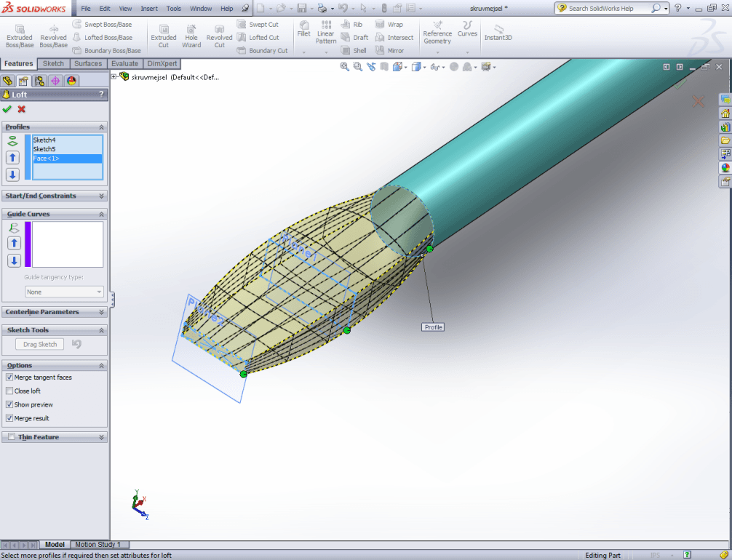This screenshot has height=560, width=732.
Task: Select the Shell tool
Action: 354,50
